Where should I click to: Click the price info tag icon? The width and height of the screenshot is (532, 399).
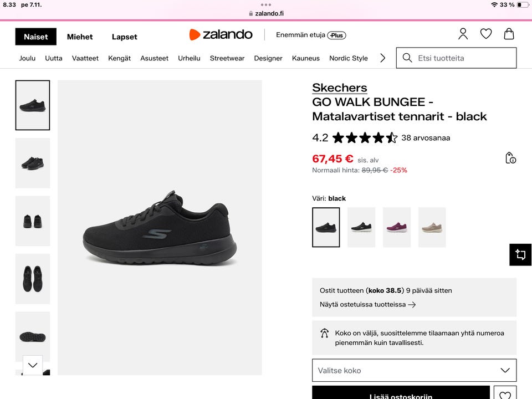click(510, 158)
